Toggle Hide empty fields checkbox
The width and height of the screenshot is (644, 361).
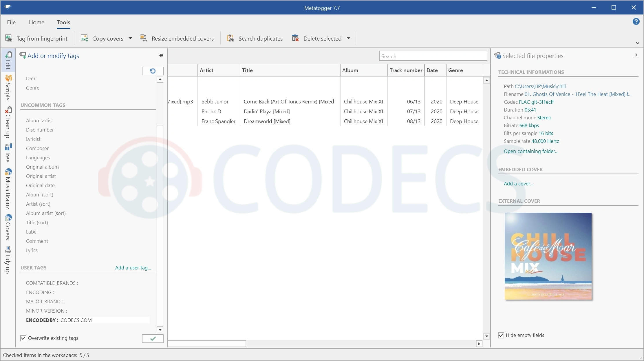click(x=501, y=335)
